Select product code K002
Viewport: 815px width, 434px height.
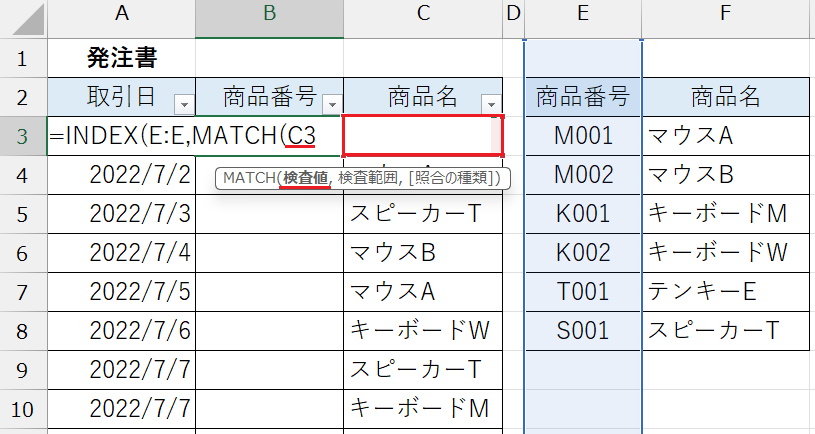(583, 253)
